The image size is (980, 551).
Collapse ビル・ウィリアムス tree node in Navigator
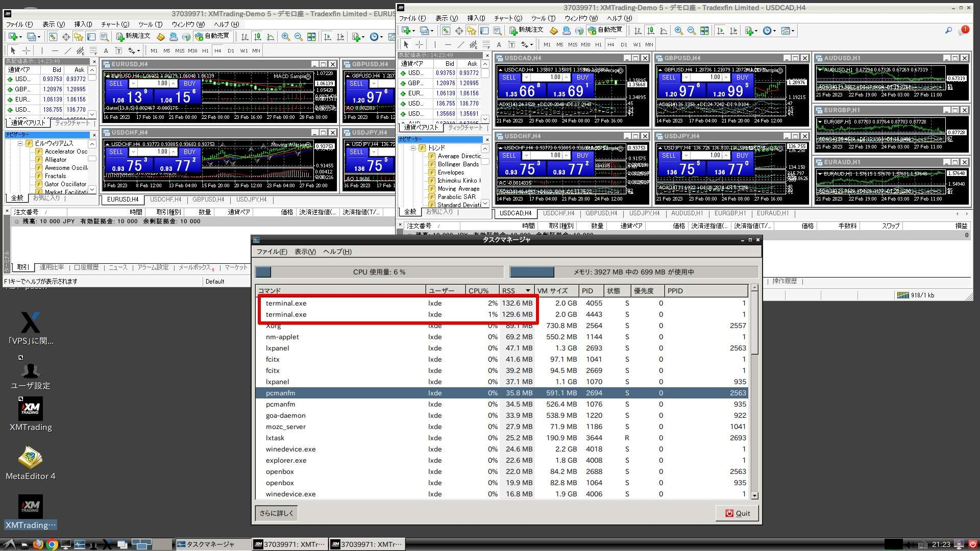[x=20, y=143]
